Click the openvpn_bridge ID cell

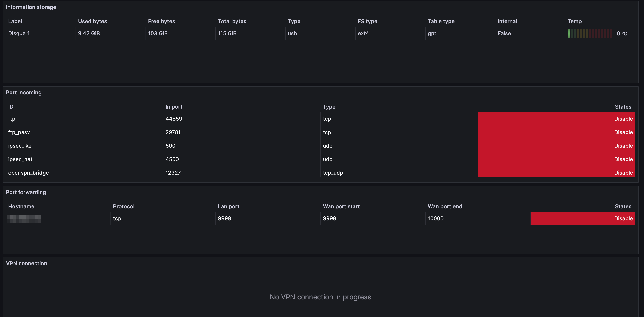point(29,173)
